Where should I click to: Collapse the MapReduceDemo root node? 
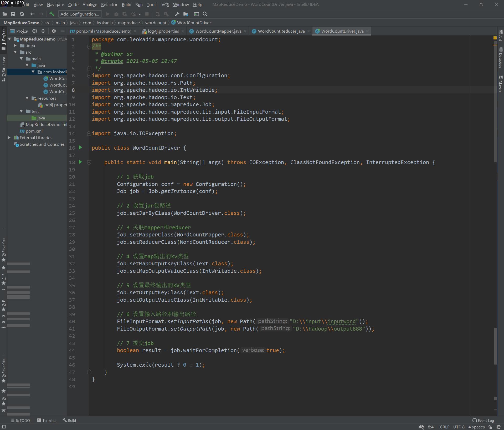(10, 39)
